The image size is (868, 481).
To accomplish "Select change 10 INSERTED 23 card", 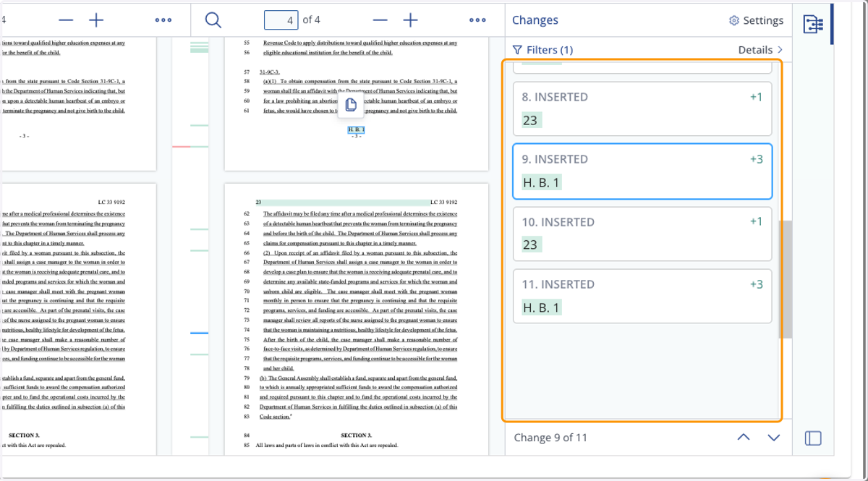I will [x=642, y=234].
